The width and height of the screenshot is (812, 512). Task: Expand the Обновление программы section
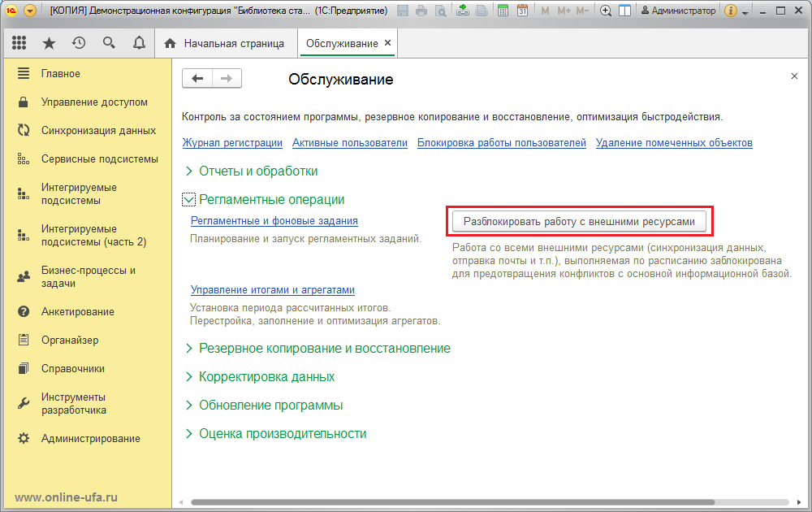189,406
